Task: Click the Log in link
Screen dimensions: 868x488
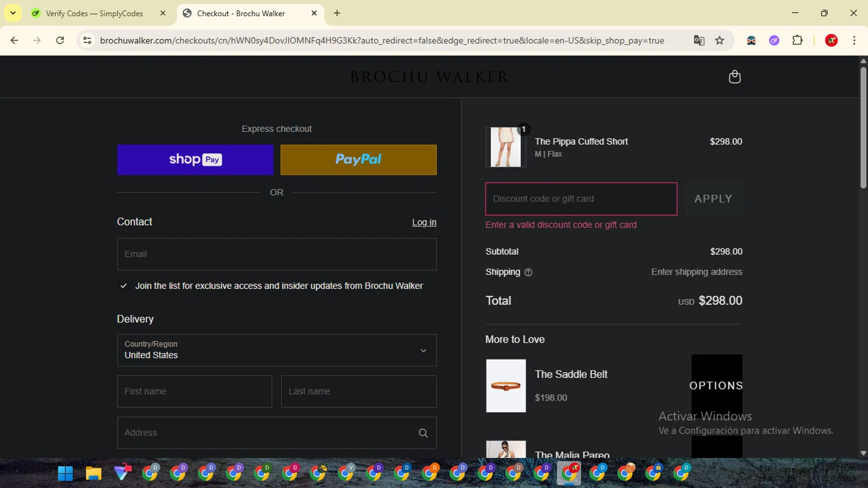Action: [x=424, y=222]
